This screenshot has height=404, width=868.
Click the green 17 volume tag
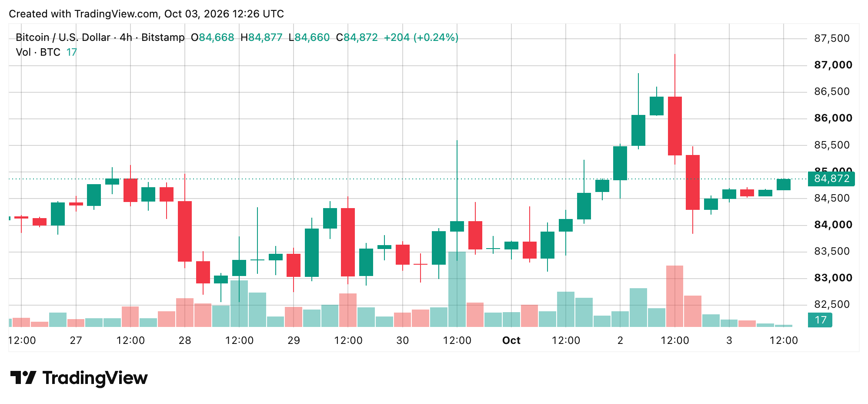pyautogui.click(x=820, y=320)
